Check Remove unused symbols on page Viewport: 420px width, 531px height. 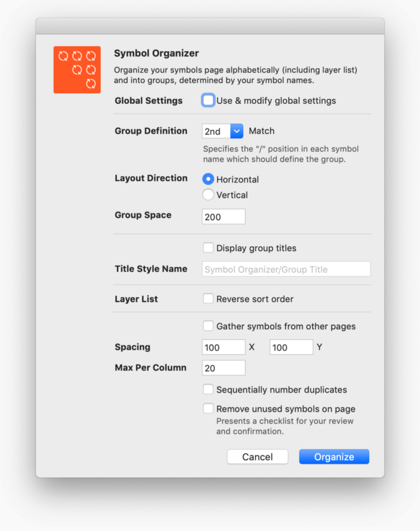tap(208, 408)
